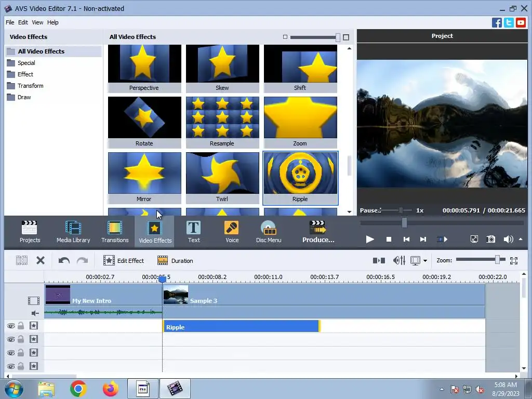Select the Video Effects toolbar button

point(155,232)
